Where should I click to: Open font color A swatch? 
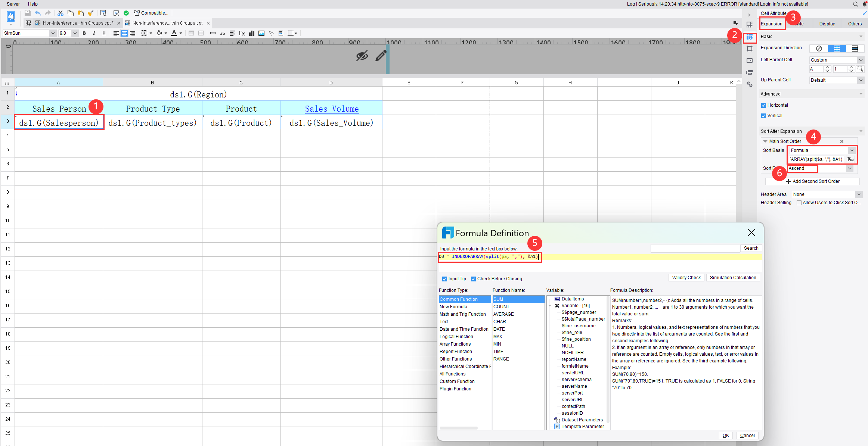click(174, 33)
